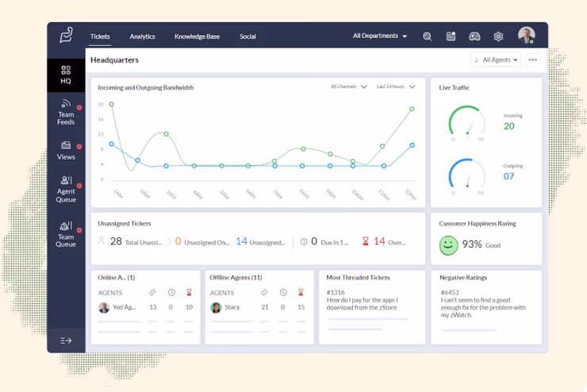Click the add ticket notes icon in header
This screenshot has width=587, height=392.
click(451, 37)
